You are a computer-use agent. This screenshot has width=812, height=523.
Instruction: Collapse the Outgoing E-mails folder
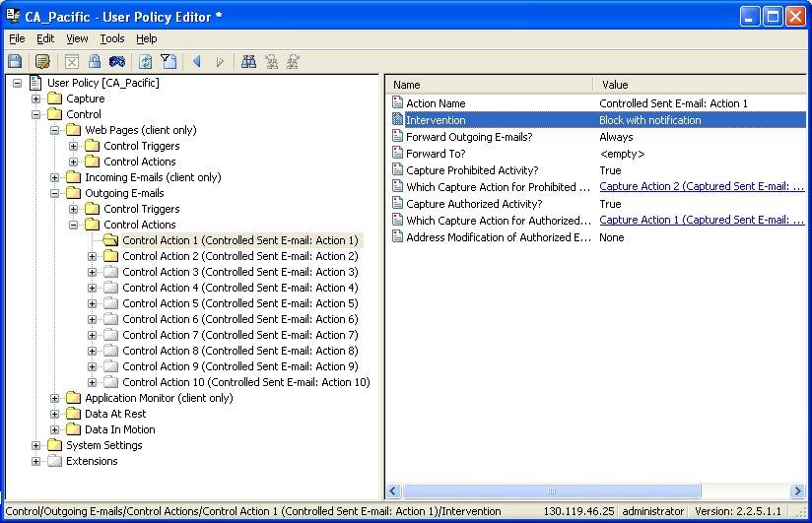[x=55, y=193]
